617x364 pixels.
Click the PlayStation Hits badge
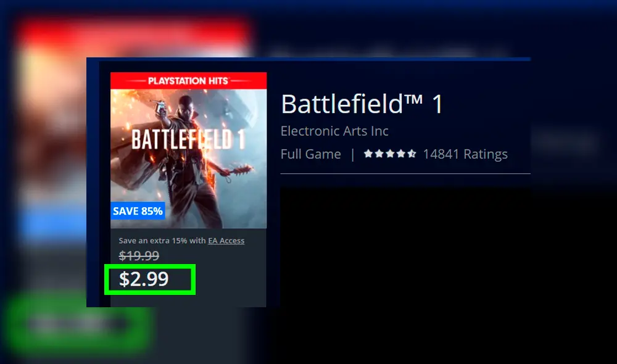pos(188,80)
